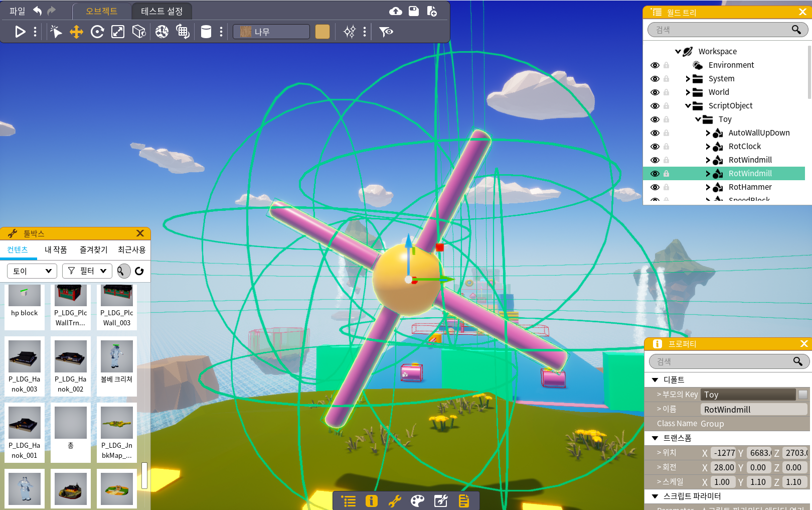The height and width of the screenshot is (510, 812).
Task: Click the cloud upload icon
Action: (x=396, y=11)
